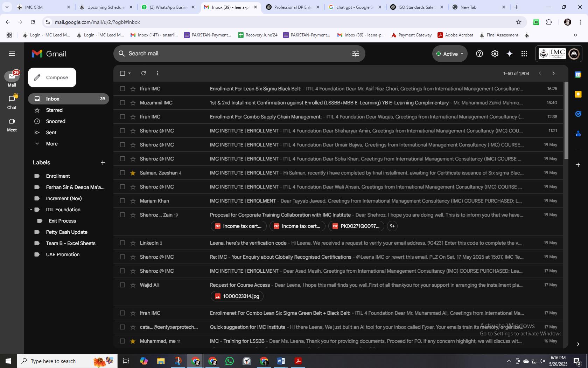The width and height of the screenshot is (588, 368).
Task: Open WhatsApp in the Windows taskbar
Action: click(230, 361)
